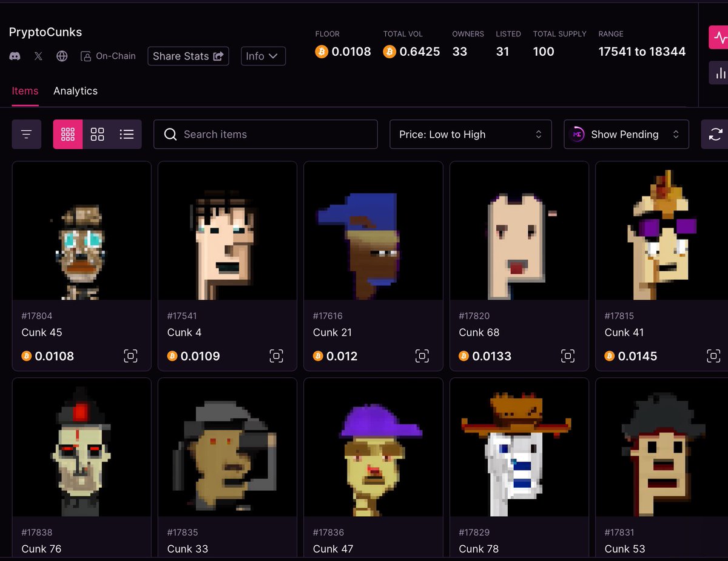
Task: Click the Cunk 45 scan icon
Action: (x=130, y=356)
